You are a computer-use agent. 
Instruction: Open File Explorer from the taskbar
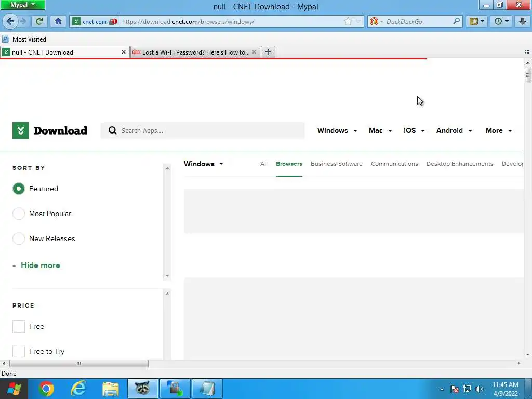click(111, 389)
